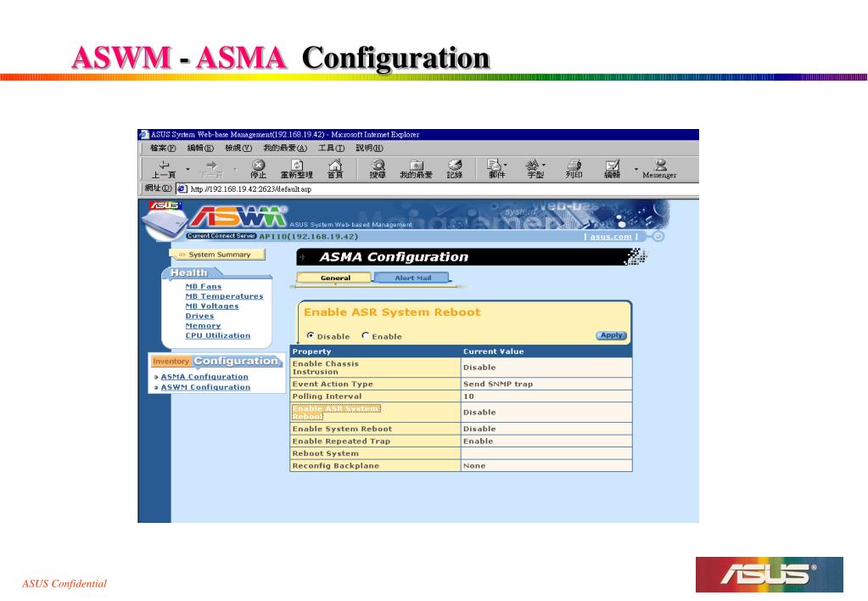Open CPU Utilization link
This screenshot has width=868, height=601.
[217, 335]
